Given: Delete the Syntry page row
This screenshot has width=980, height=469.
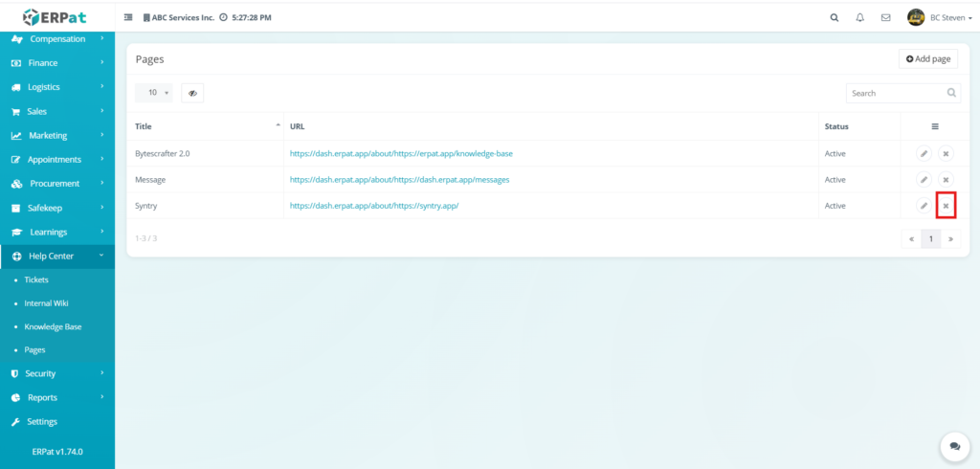Looking at the screenshot, I should 946,206.
